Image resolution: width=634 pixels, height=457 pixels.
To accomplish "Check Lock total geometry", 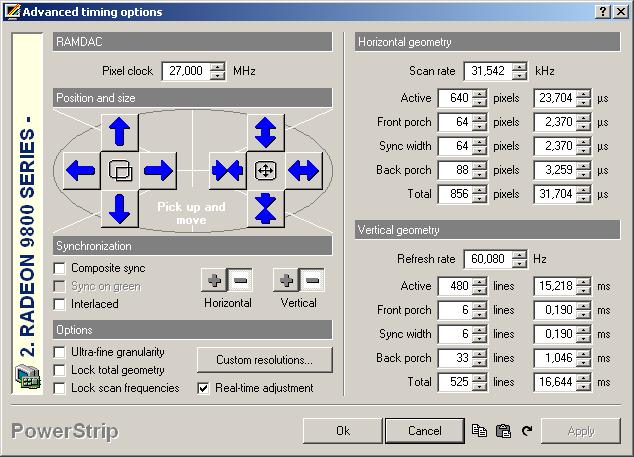I will click(59, 370).
